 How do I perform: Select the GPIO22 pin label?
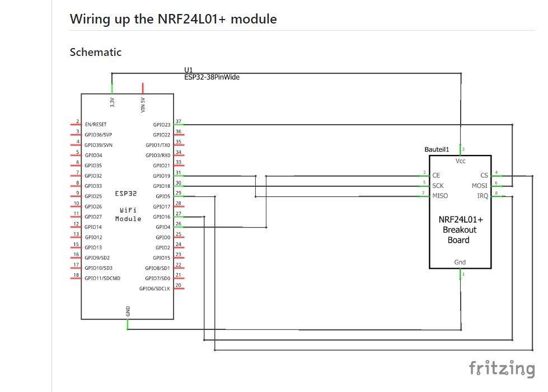(x=161, y=135)
